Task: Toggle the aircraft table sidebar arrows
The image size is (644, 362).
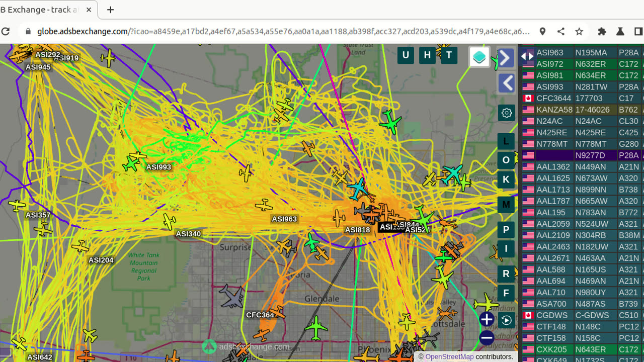Action: tap(527, 56)
